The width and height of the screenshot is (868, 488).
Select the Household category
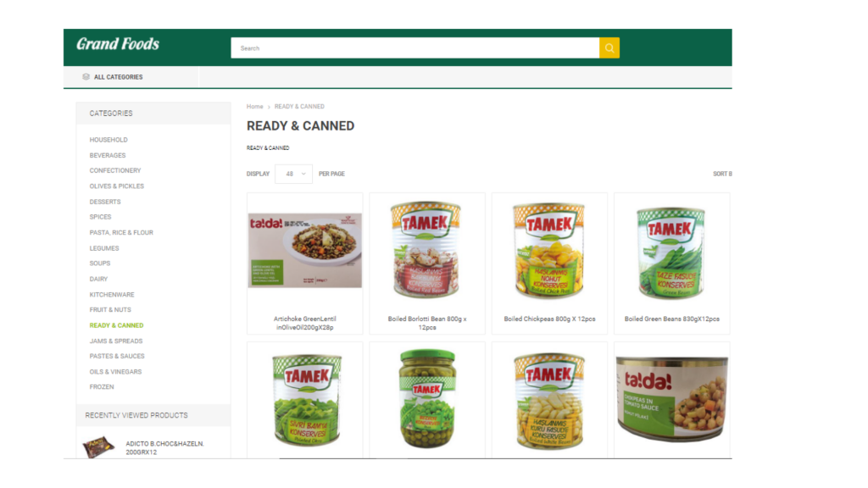click(108, 140)
